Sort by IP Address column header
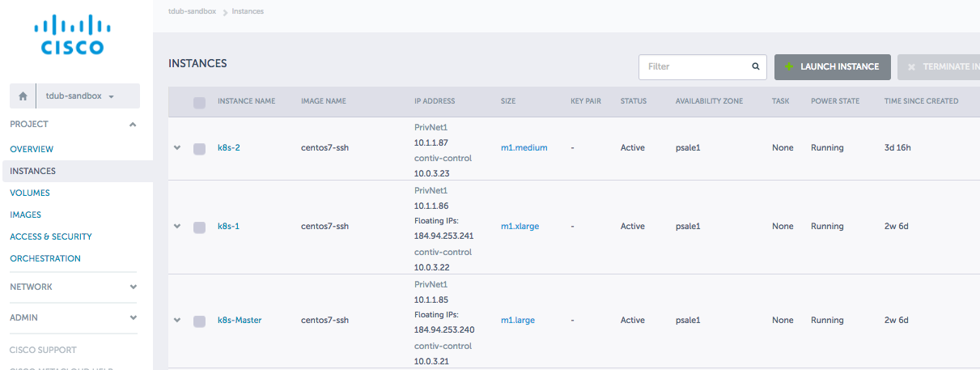The image size is (980, 370). click(x=435, y=101)
